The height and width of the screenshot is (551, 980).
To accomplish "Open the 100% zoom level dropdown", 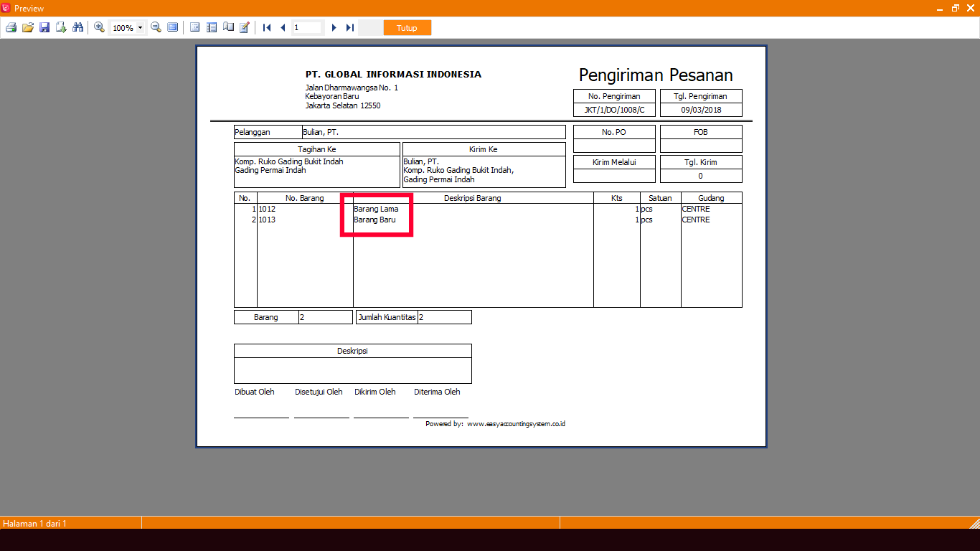I will [x=140, y=28].
